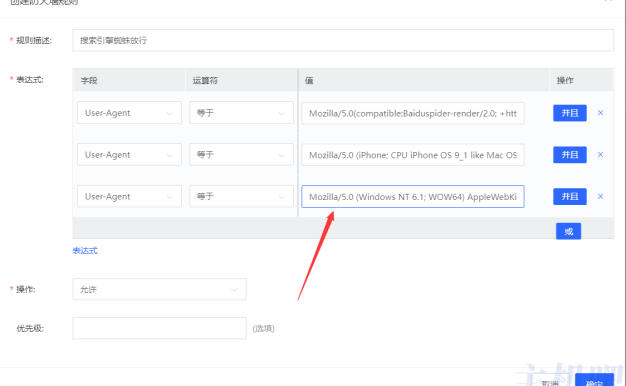Open field dropdown in first expression row
626x386 pixels.
[129, 113]
